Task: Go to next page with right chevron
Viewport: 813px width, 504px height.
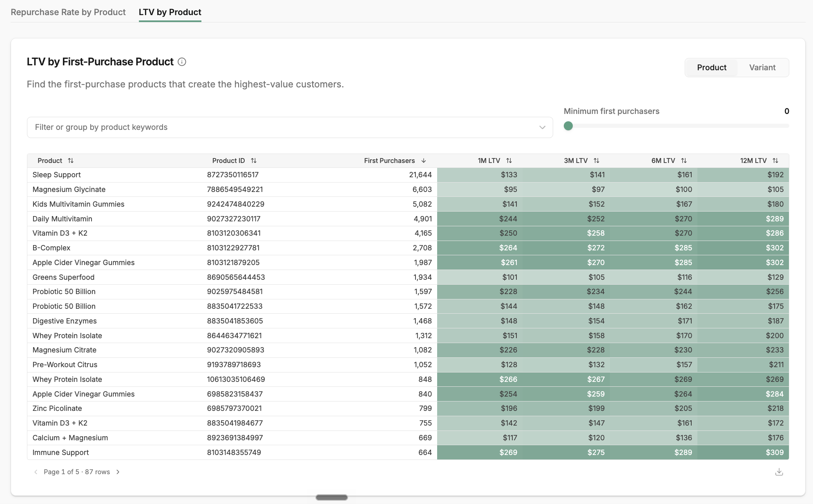Action: click(118, 472)
